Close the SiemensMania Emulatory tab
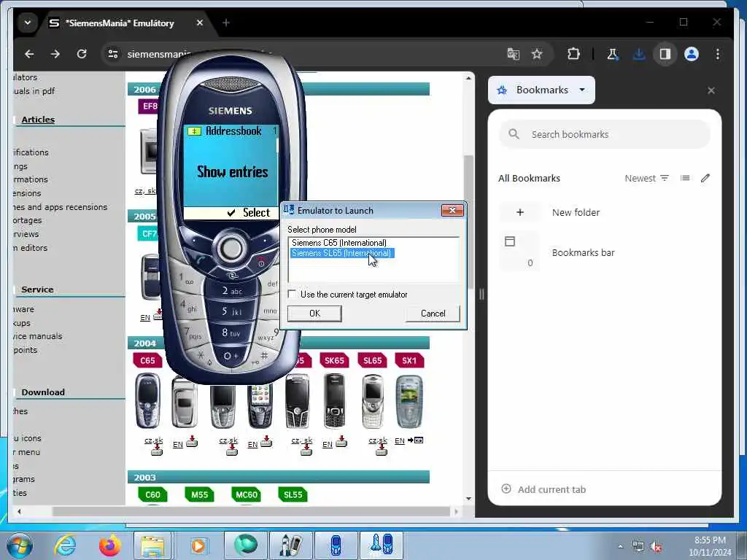The width and height of the screenshot is (747, 560). coord(200,23)
